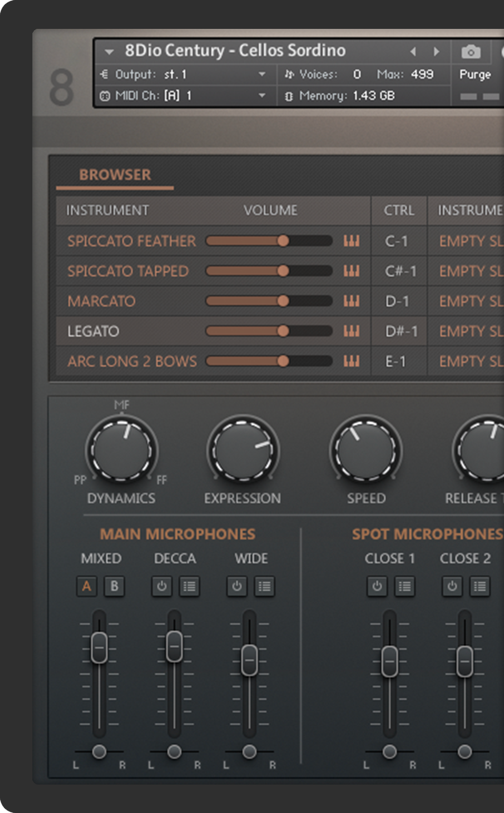This screenshot has height=813, width=504.
Task: Click the camera snapshot icon
Action: coord(471,52)
